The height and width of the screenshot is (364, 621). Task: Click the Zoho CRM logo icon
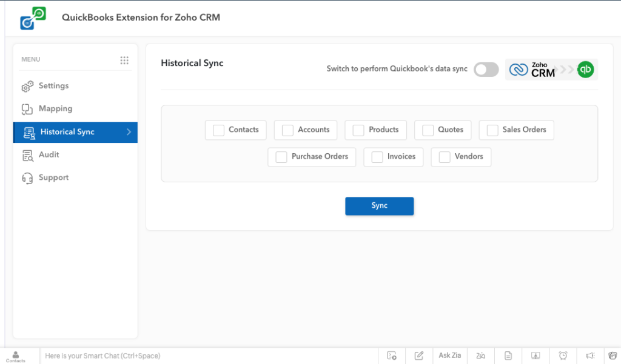coord(519,70)
